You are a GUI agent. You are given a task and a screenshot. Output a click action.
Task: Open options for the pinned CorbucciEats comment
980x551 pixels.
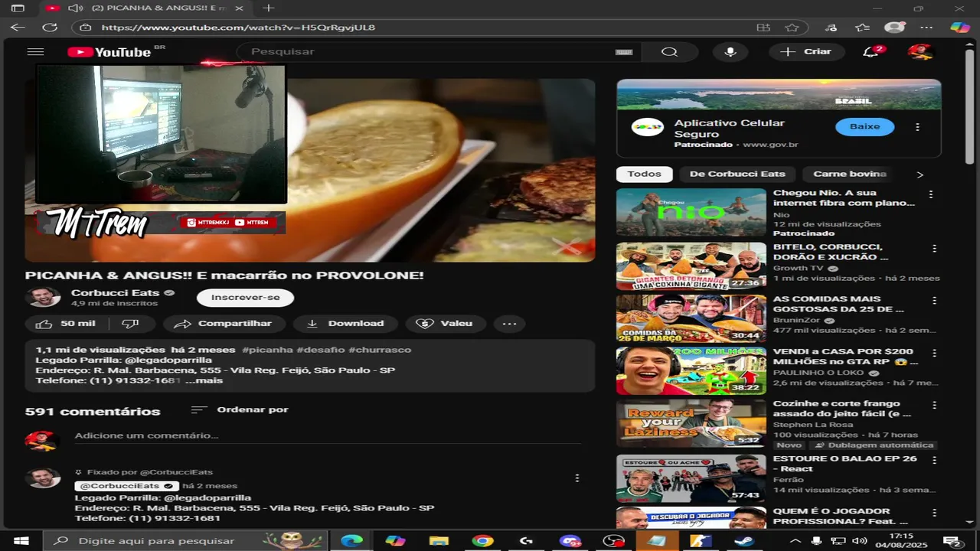tap(577, 478)
